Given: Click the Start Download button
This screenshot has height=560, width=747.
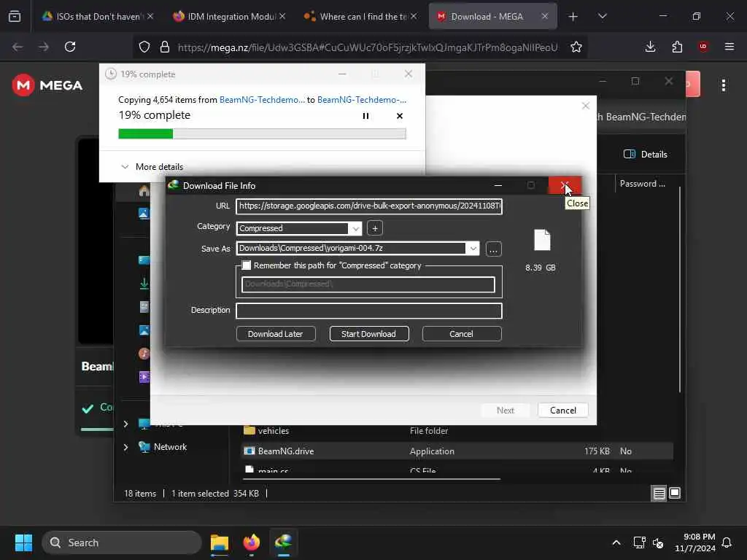Looking at the screenshot, I should click(368, 334).
